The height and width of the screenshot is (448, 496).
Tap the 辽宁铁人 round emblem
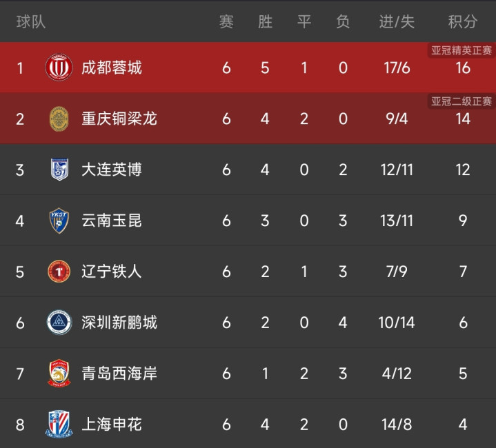[x=59, y=272]
